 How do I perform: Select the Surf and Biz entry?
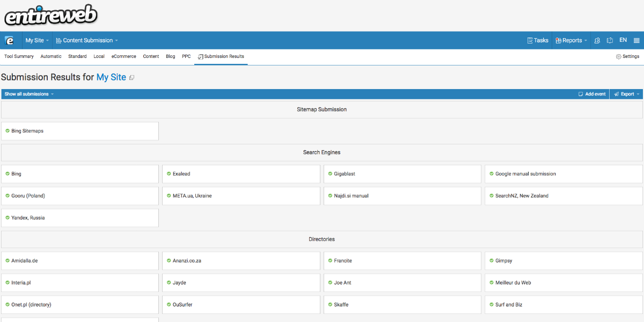tap(564, 305)
